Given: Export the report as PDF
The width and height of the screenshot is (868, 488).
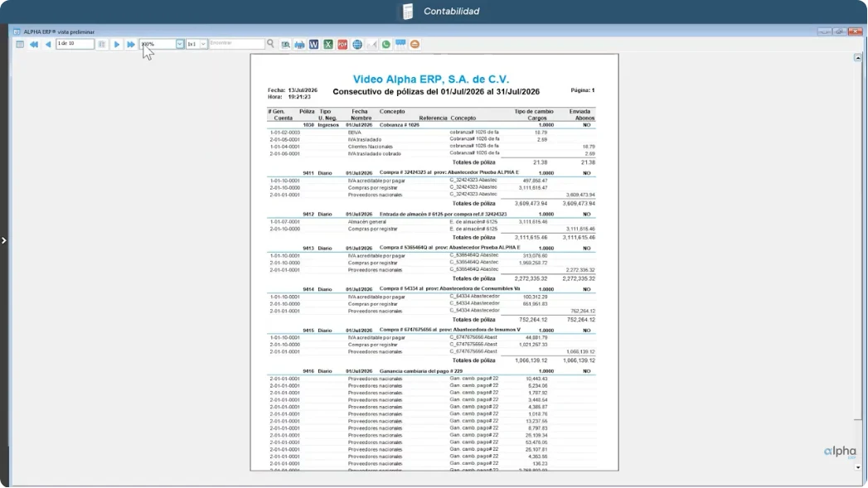Looking at the screenshot, I should coord(342,44).
